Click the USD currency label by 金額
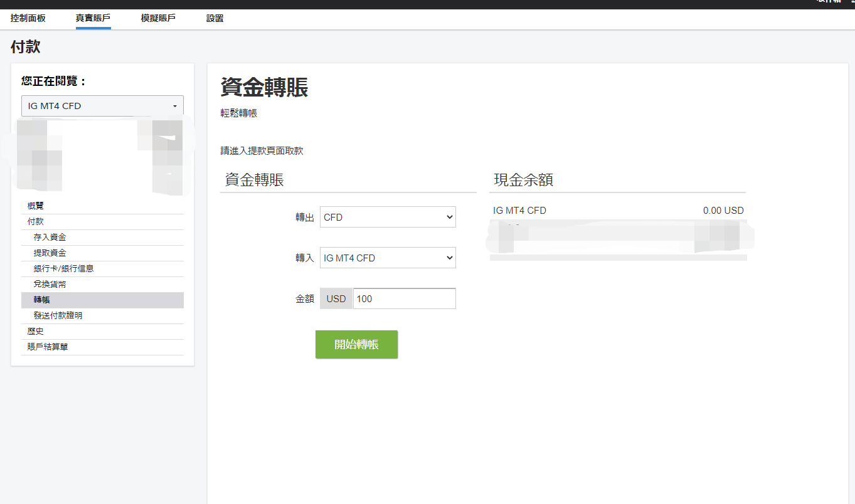The width and height of the screenshot is (855, 504). click(x=336, y=299)
